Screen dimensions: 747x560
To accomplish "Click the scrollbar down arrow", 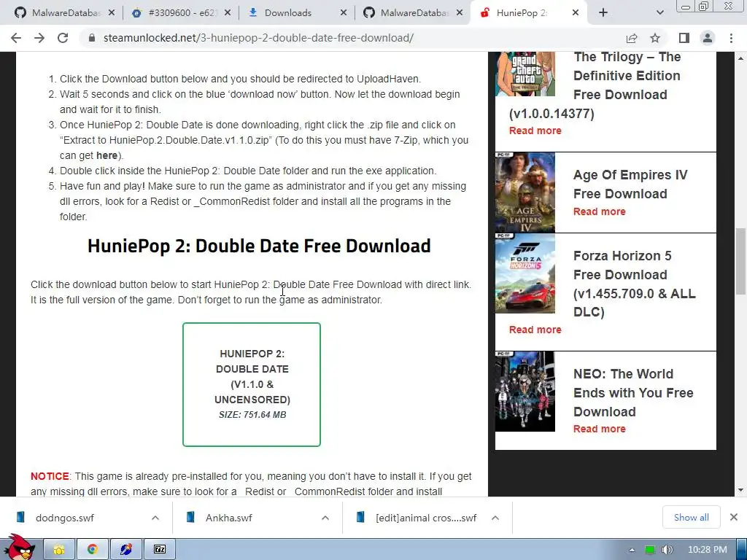I will pyautogui.click(x=740, y=490).
